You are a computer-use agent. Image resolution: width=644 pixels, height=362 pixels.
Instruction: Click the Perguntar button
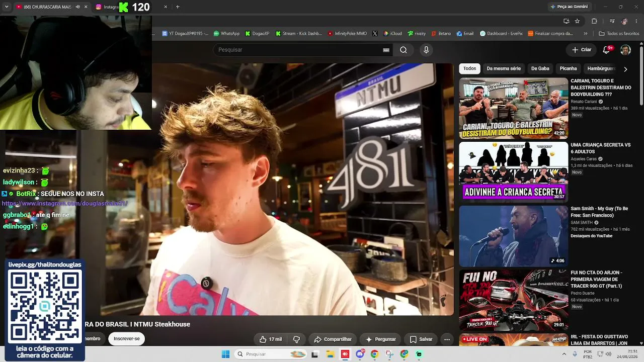pos(380,339)
